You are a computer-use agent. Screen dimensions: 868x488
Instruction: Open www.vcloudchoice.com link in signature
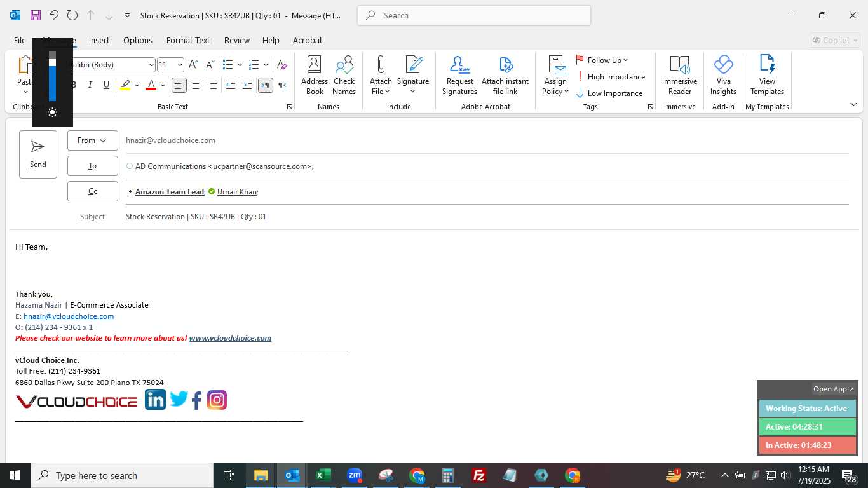click(230, 338)
